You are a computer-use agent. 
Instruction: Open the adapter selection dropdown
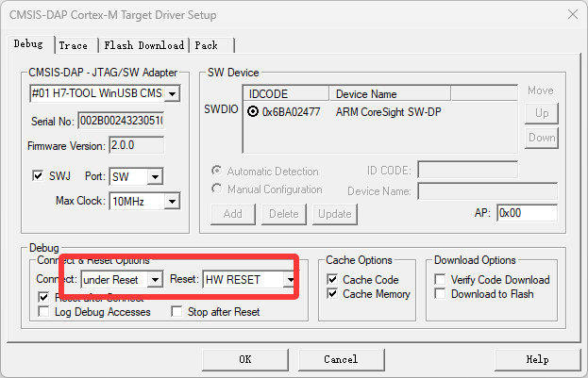[x=171, y=94]
